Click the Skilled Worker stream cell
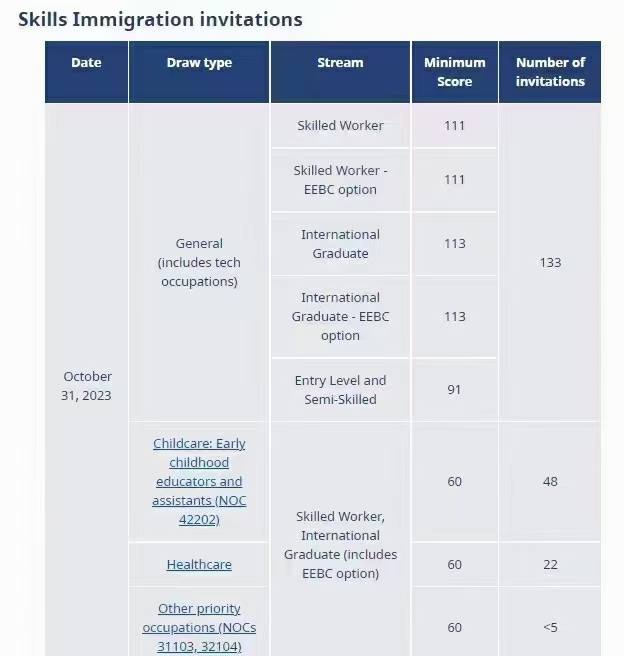This screenshot has height=656, width=624. 340,126
